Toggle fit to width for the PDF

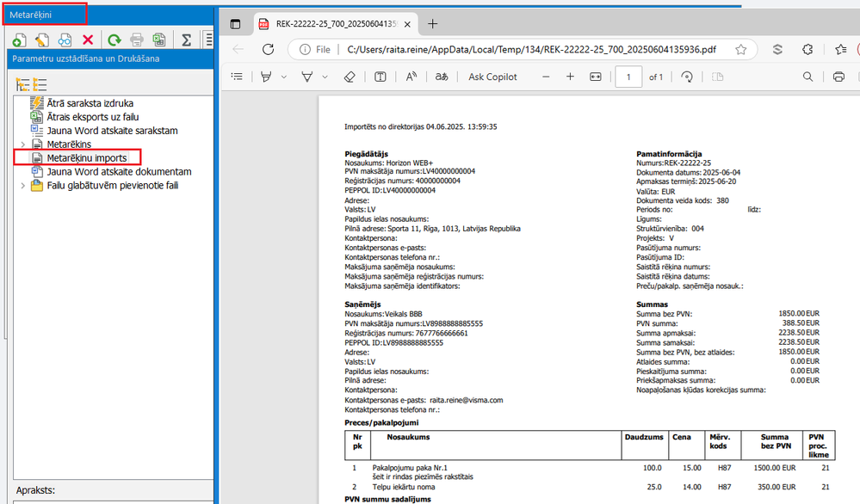click(596, 77)
